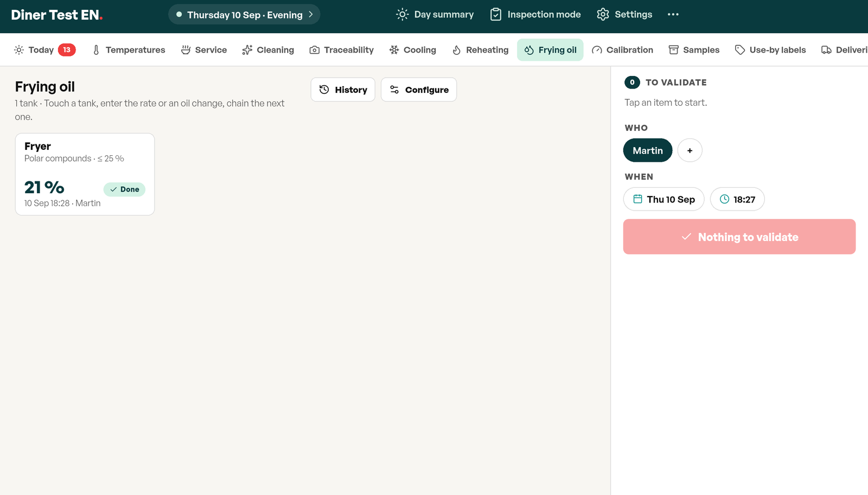Image resolution: width=868 pixels, height=495 pixels.
Task: Click the '10 Sep 18:28 · Martin' text
Action: point(62,203)
